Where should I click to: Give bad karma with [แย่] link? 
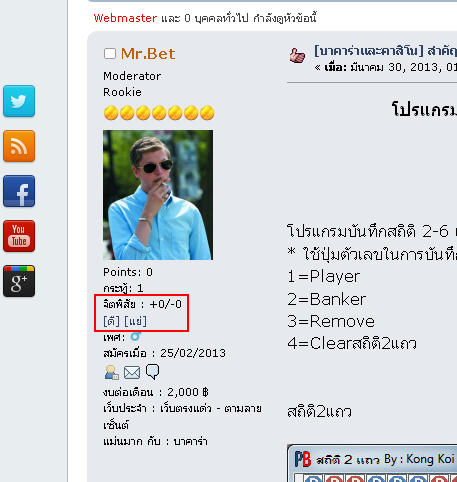(135, 321)
